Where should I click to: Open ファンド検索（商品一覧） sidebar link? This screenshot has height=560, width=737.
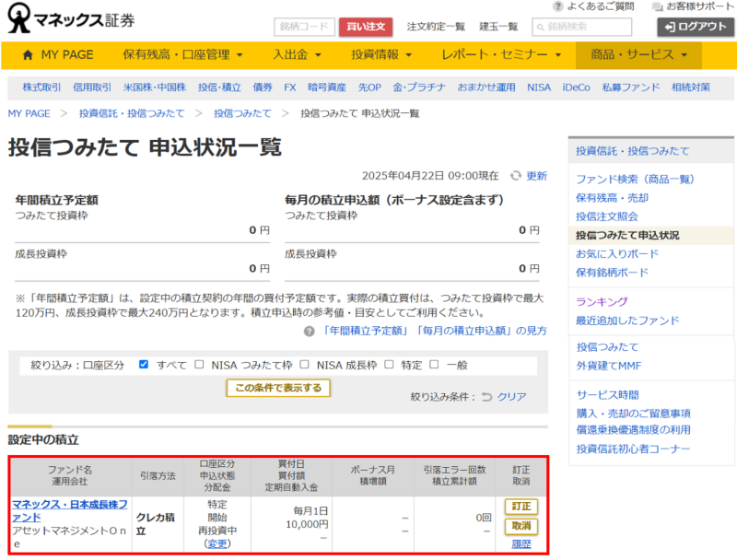[635, 179]
